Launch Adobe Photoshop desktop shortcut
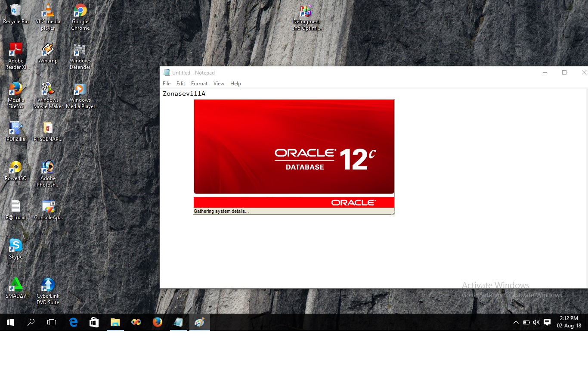 click(47, 167)
